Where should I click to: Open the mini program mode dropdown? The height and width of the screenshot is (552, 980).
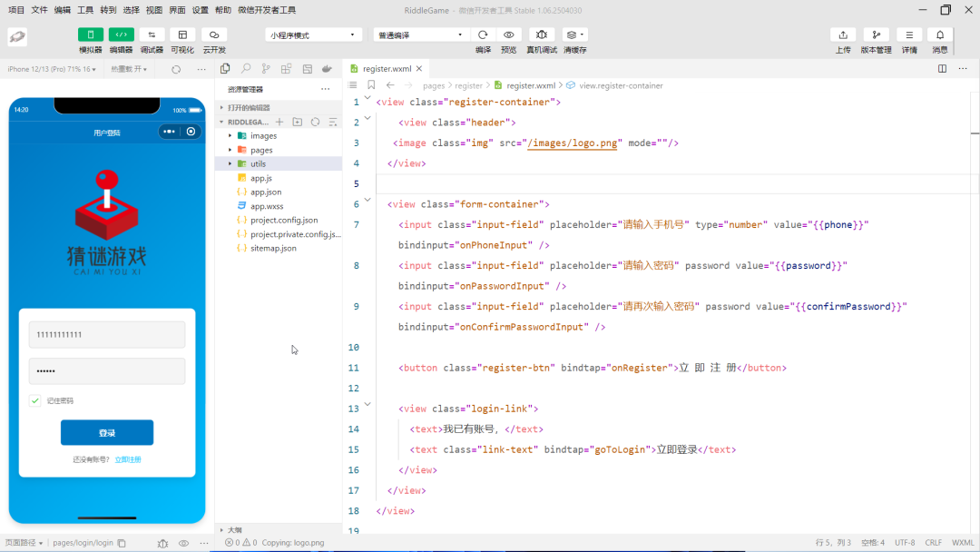click(x=313, y=35)
